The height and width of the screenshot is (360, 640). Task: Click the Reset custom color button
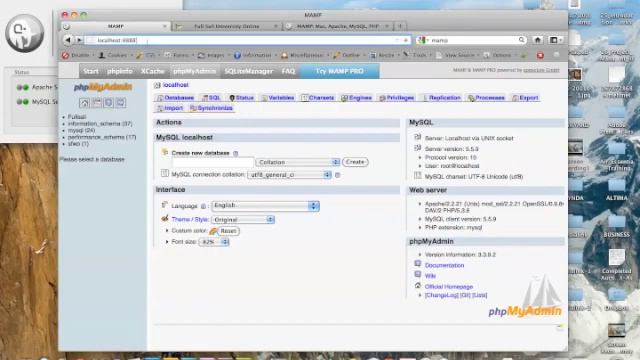[228, 231]
